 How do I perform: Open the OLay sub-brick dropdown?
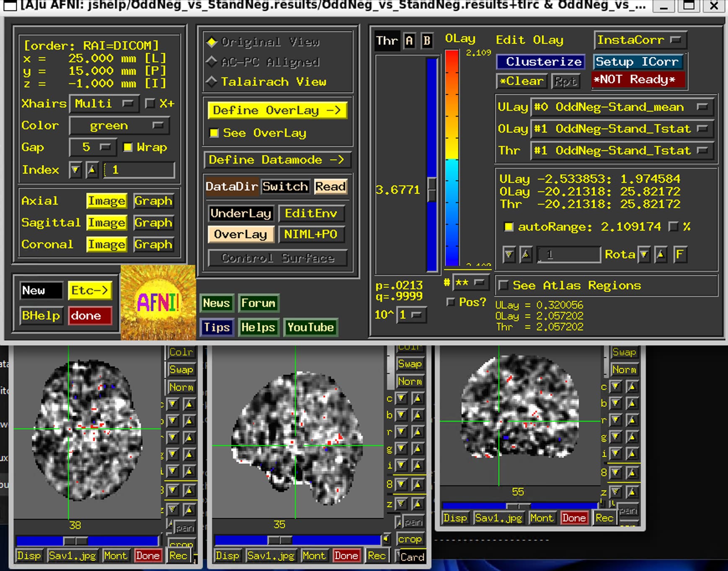coord(622,129)
